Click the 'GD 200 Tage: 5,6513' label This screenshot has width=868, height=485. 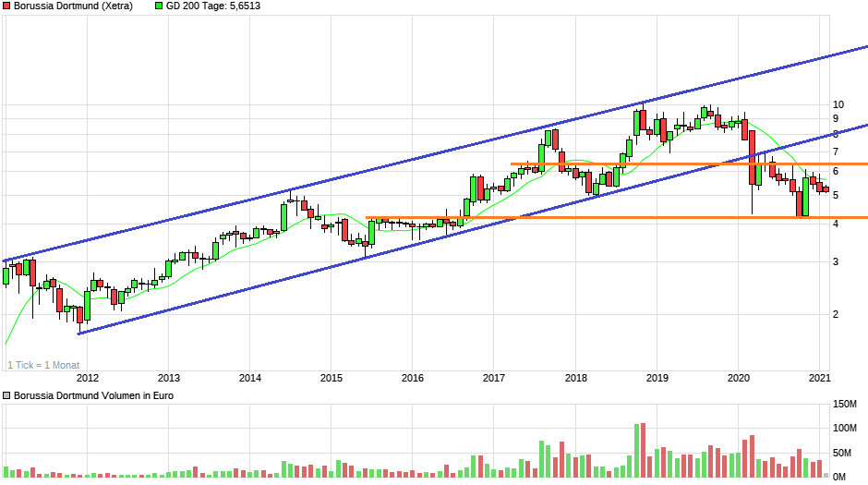point(213,6)
